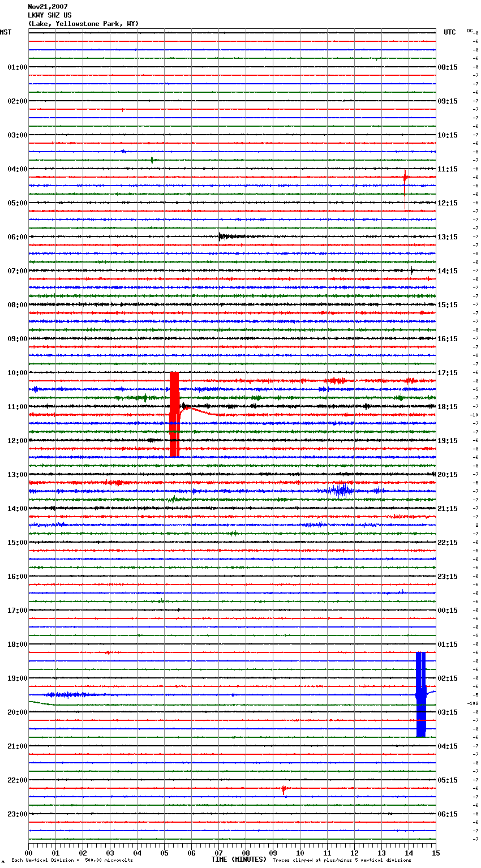Click the 07 minute axis tick label

pyautogui.click(x=219, y=853)
